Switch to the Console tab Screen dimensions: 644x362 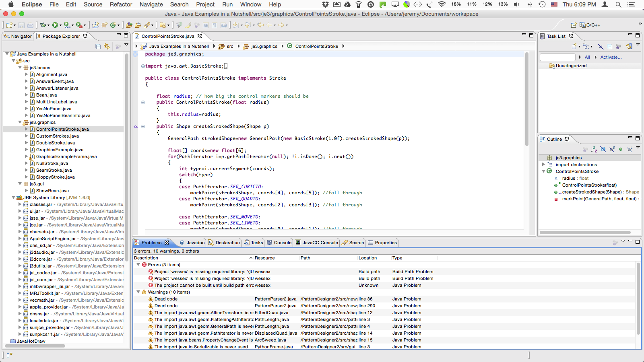pyautogui.click(x=279, y=243)
